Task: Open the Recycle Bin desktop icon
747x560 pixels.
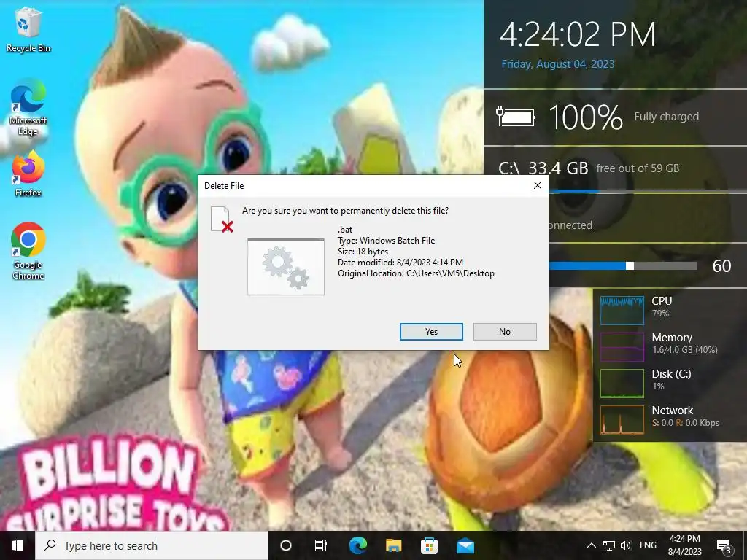Action: click(x=28, y=31)
